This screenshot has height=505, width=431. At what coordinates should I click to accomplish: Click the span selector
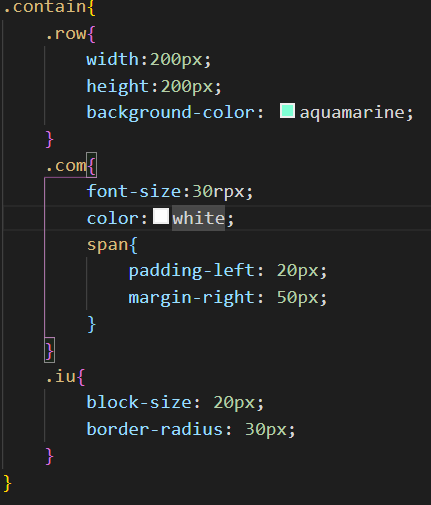click(107, 245)
